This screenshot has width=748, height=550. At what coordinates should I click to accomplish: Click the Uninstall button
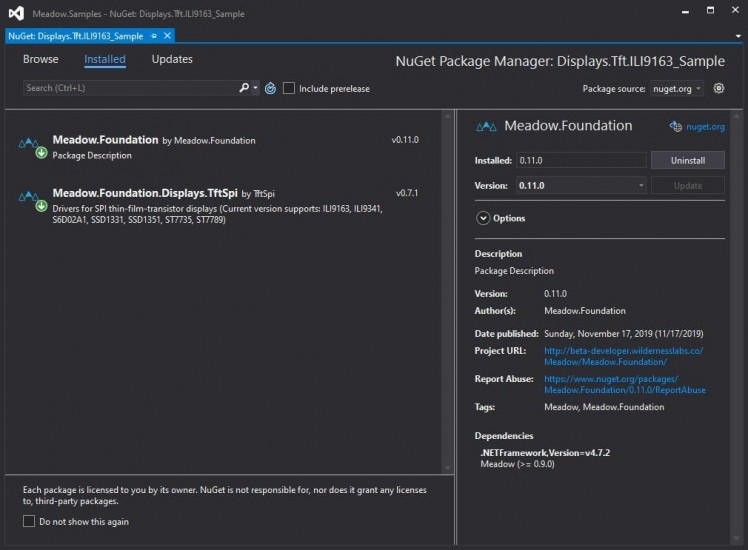click(687, 160)
